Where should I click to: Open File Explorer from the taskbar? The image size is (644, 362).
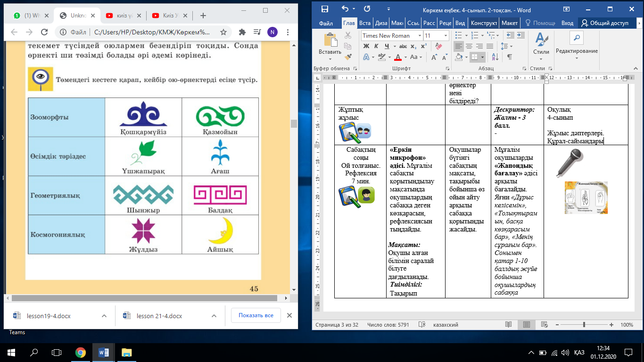click(126, 352)
